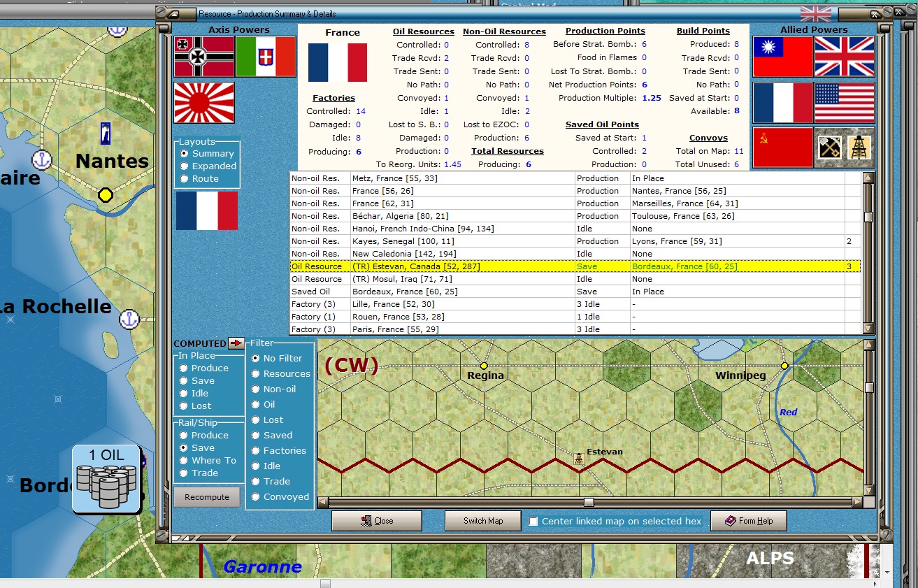Click the linked map scroll left arrow
This screenshot has width=918, height=588.
tap(322, 502)
